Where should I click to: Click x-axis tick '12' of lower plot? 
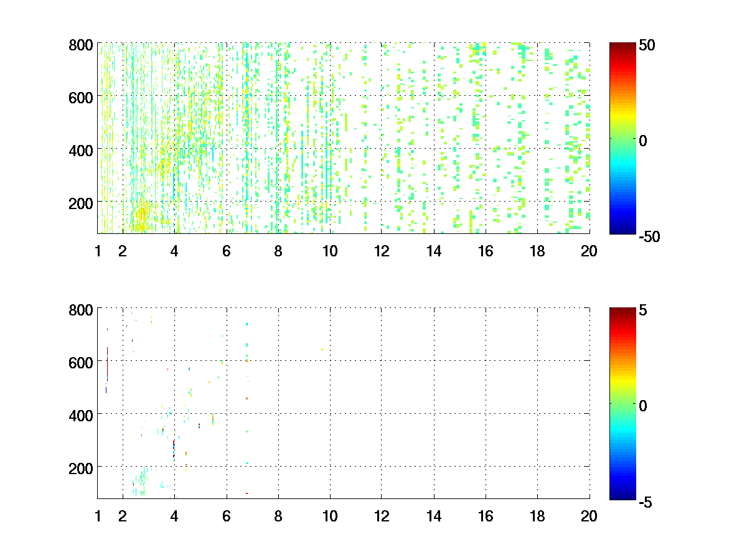tap(382, 516)
